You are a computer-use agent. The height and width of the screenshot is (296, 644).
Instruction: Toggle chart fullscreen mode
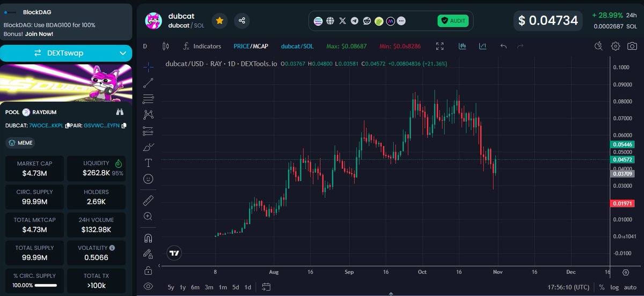pyautogui.click(x=440, y=46)
